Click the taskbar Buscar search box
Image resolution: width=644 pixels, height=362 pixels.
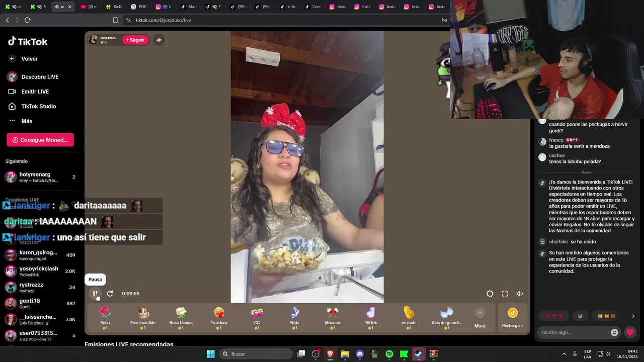click(x=256, y=354)
